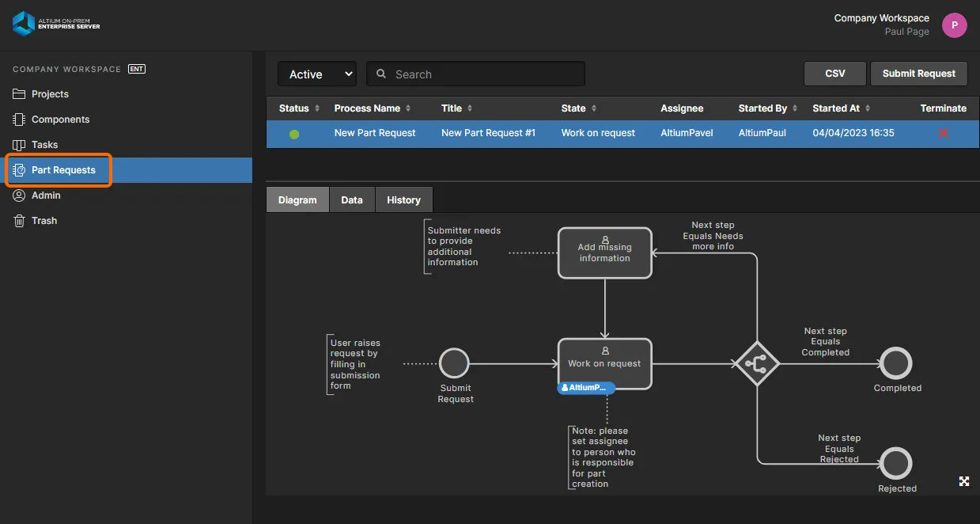Switch to the Data tab
This screenshot has width=980, height=524.
(x=352, y=200)
